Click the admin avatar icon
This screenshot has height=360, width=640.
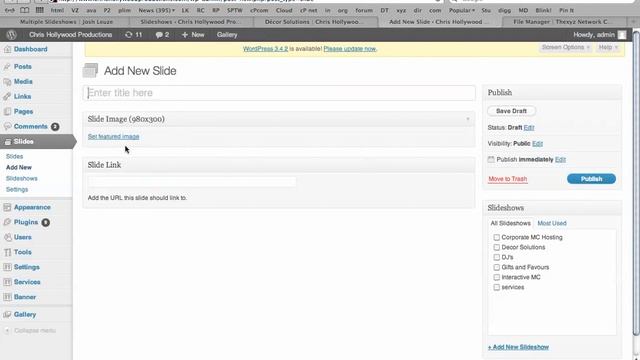point(622,35)
